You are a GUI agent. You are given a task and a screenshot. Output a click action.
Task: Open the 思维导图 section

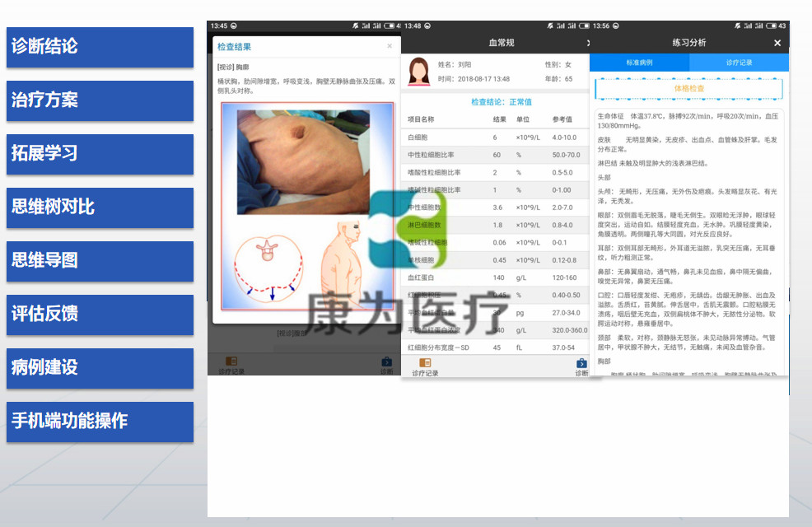tap(100, 261)
